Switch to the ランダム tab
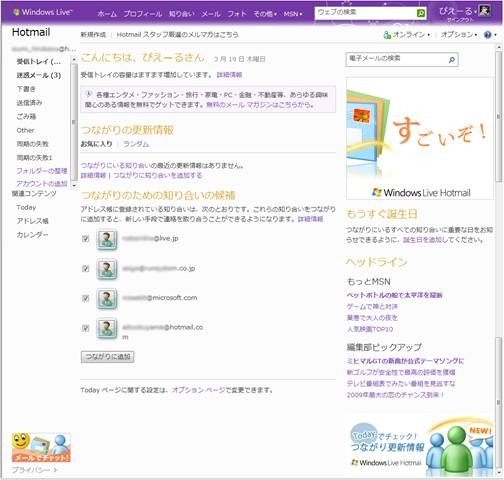The height and width of the screenshot is (480, 504). click(x=136, y=144)
